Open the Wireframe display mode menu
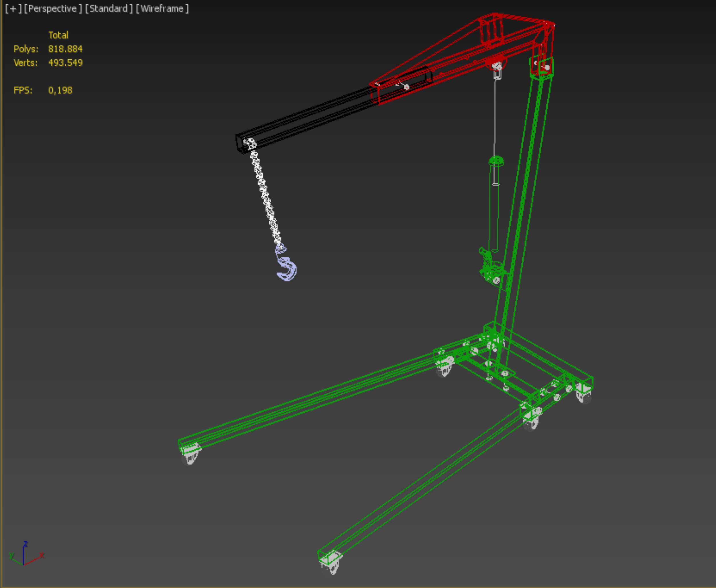Viewport: 716px width, 588px height. [x=162, y=9]
